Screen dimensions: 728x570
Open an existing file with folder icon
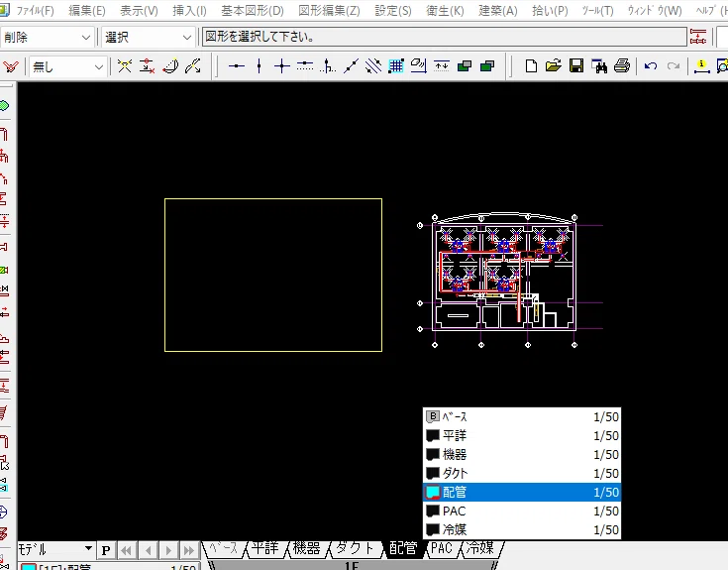pyautogui.click(x=554, y=66)
